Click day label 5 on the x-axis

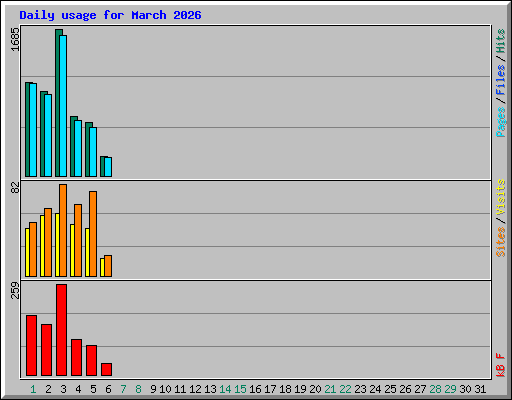click(x=93, y=389)
